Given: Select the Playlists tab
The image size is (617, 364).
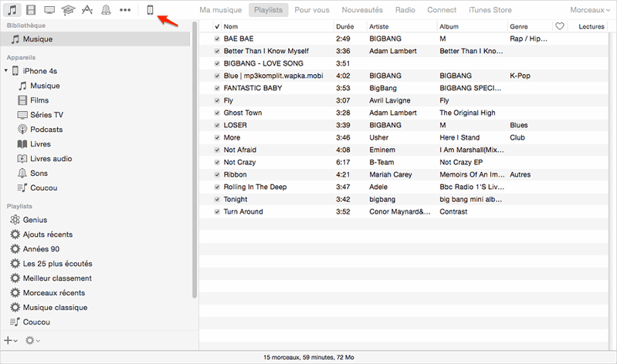Looking at the screenshot, I should (269, 10).
